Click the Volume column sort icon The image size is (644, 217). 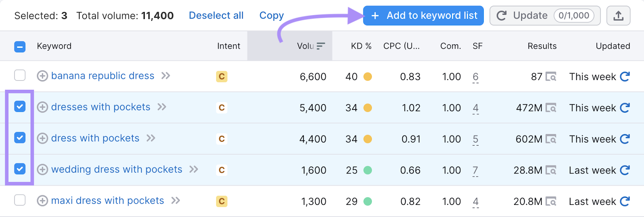[x=321, y=46]
